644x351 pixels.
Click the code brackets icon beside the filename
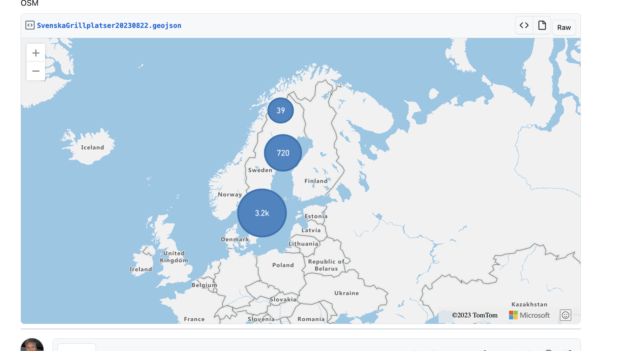point(30,25)
